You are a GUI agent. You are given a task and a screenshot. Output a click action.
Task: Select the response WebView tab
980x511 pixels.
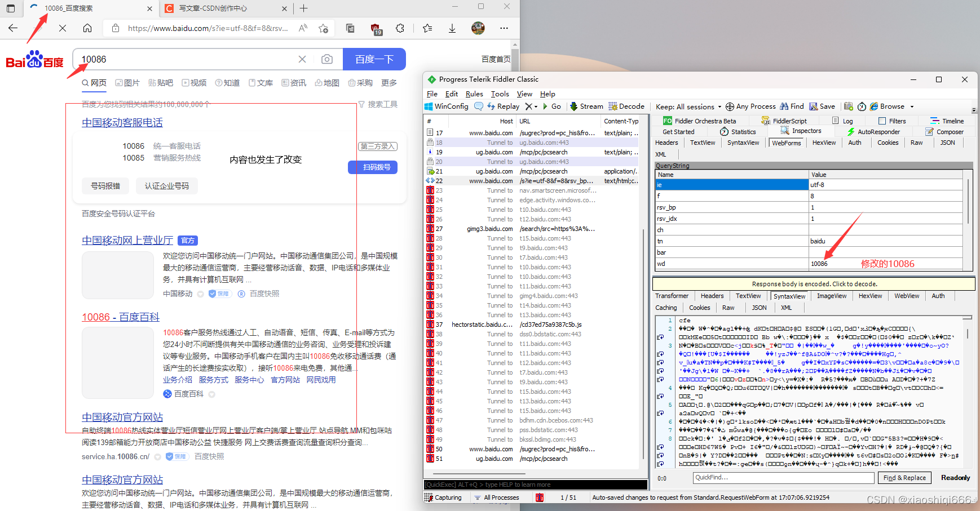pyautogui.click(x=907, y=296)
